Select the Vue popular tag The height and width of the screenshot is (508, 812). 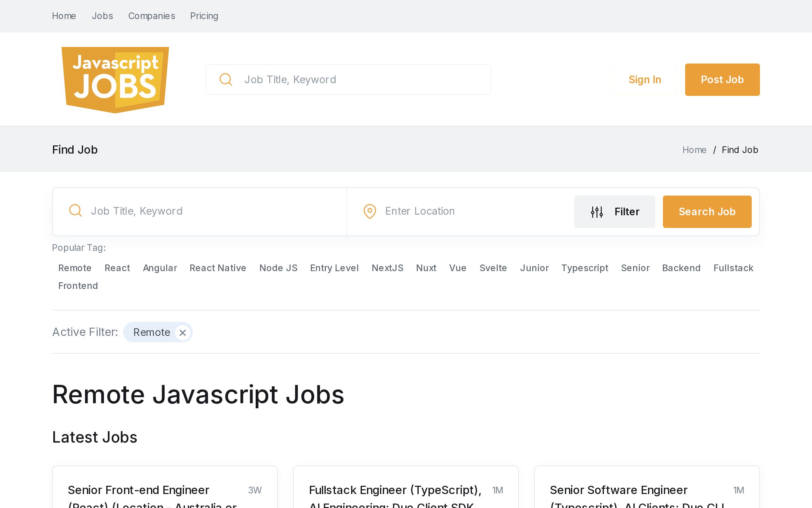(x=458, y=268)
